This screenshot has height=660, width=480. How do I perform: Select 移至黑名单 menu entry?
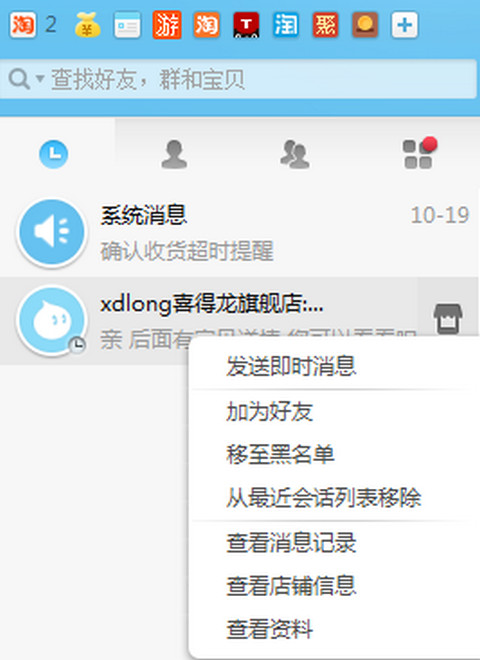[x=280, y=455]
